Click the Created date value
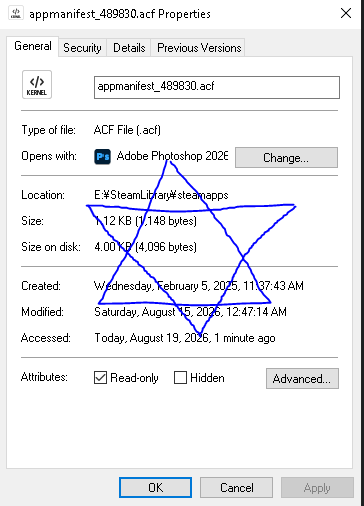Viewport: 364px width, 506px height. [x=199, y=286]
